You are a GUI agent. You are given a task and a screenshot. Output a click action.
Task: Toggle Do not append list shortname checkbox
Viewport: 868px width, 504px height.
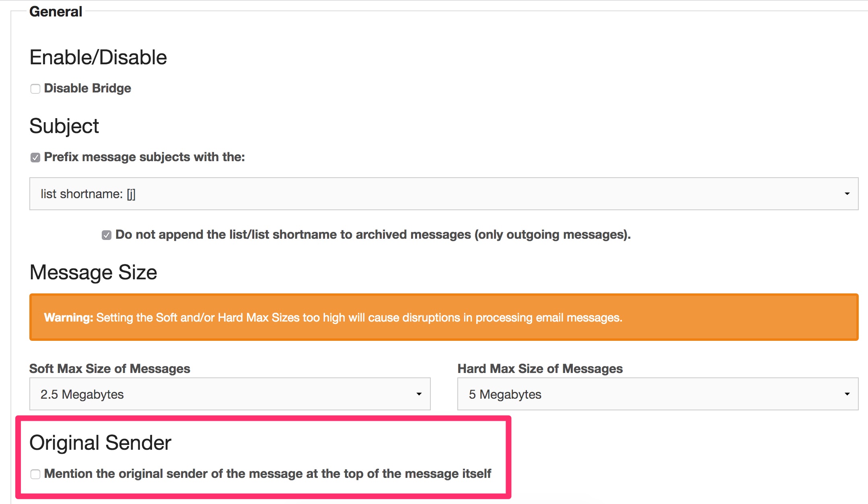click(107, 235)
